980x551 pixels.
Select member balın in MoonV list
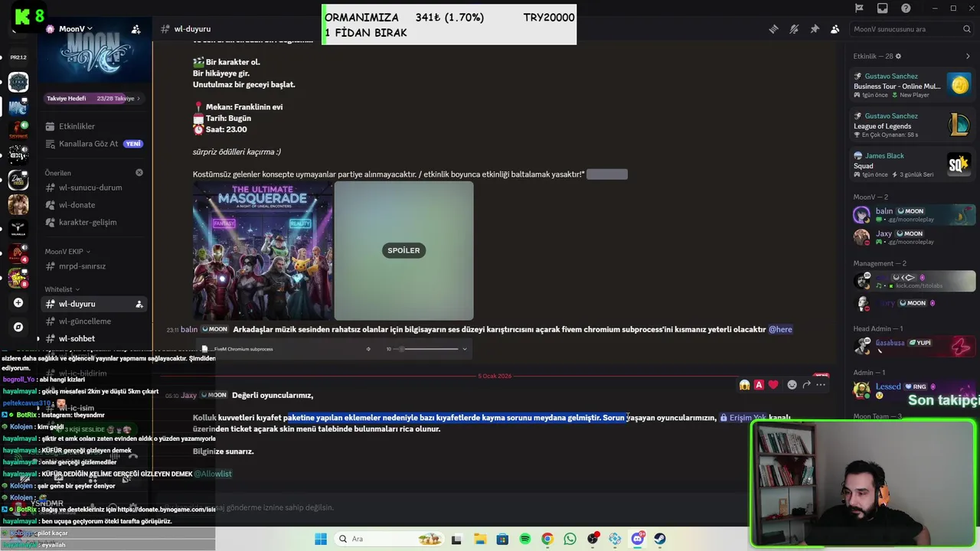point(913,215)
